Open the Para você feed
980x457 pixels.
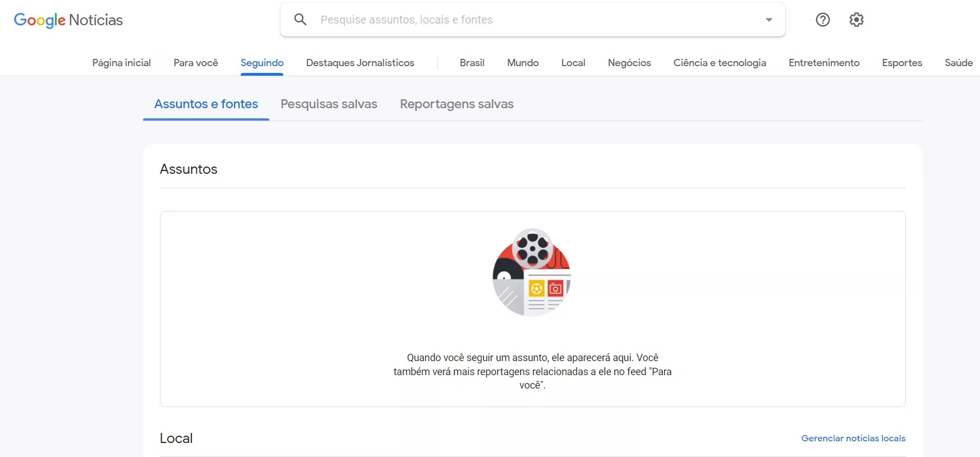(196, 63)
